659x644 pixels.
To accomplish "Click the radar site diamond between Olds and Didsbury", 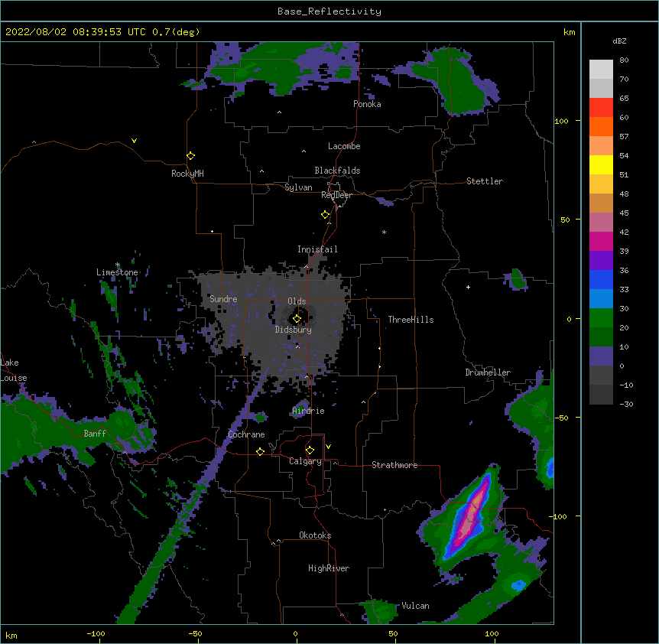I will 297,319.
